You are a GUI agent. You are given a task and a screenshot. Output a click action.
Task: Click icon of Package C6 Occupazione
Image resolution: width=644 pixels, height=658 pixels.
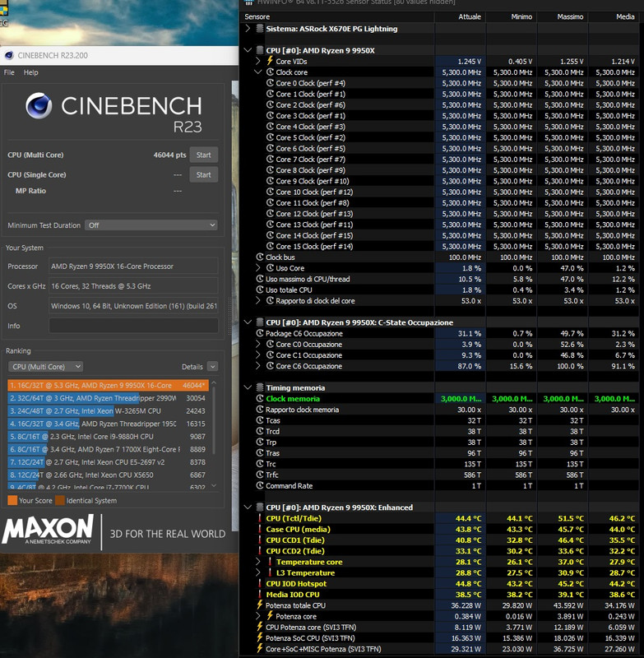pyautogui.click(x=260, y=333)
